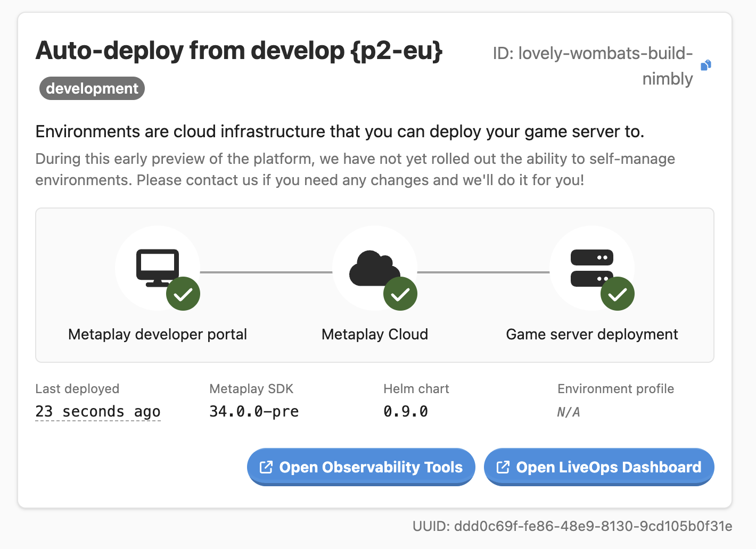Click the 'Game server deployment' label
The width and height of the screenshot is (756, 549).
[x=592, y=334]
